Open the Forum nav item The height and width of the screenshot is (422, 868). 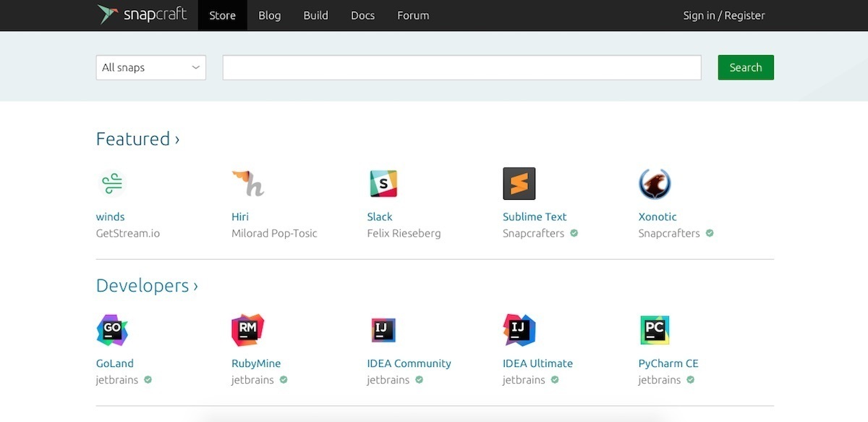[x=413, y=15]
